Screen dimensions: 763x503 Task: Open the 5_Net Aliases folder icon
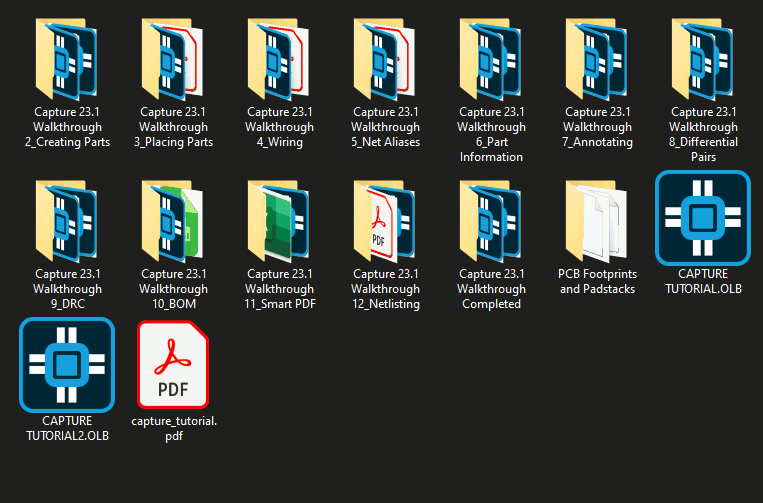pos(385,59)
